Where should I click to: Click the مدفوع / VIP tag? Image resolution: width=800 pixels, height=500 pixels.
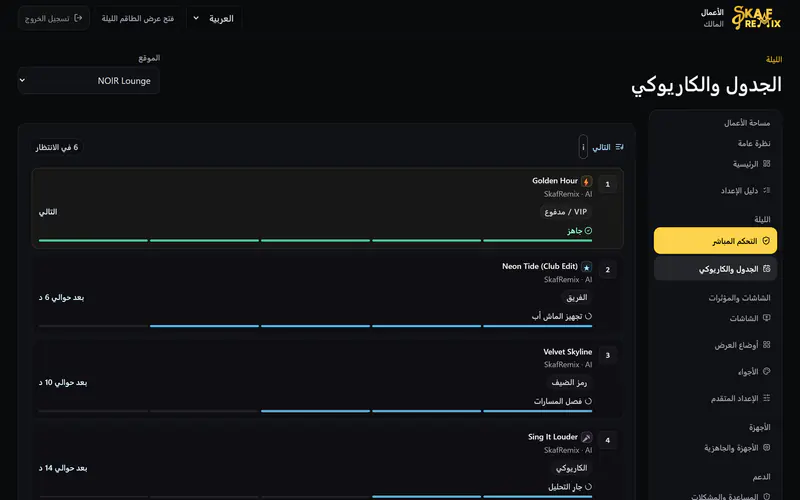tap(566, 212)
